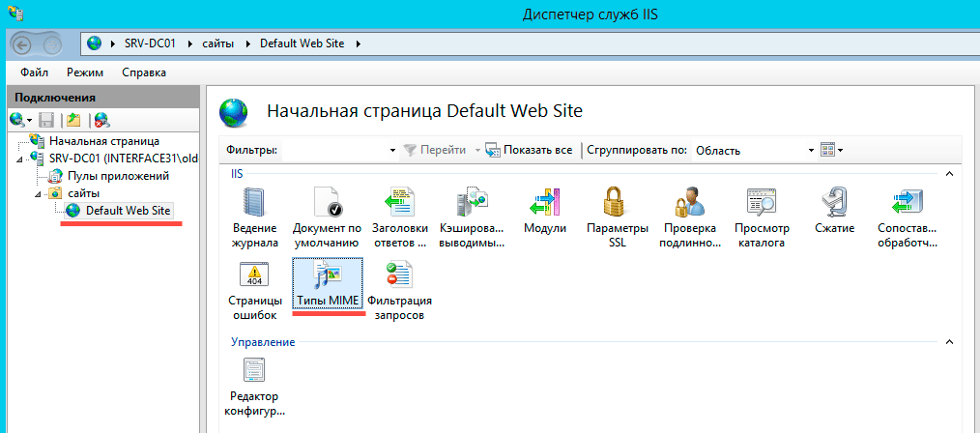The image size is (980, 433).
Task: Open the Справка menu
Action: 144,72
